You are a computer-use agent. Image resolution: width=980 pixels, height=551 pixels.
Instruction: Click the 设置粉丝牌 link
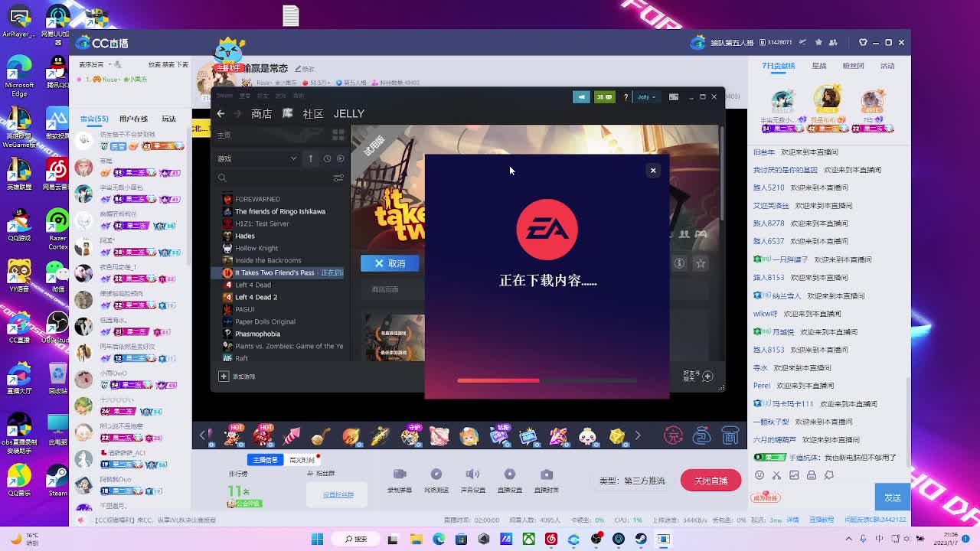click(338, 494)
